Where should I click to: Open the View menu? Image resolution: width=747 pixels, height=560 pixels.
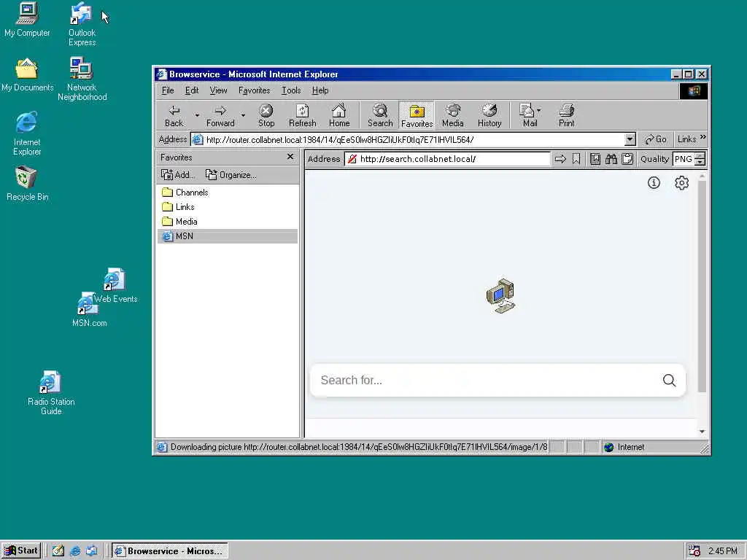[x=218, y=90]
